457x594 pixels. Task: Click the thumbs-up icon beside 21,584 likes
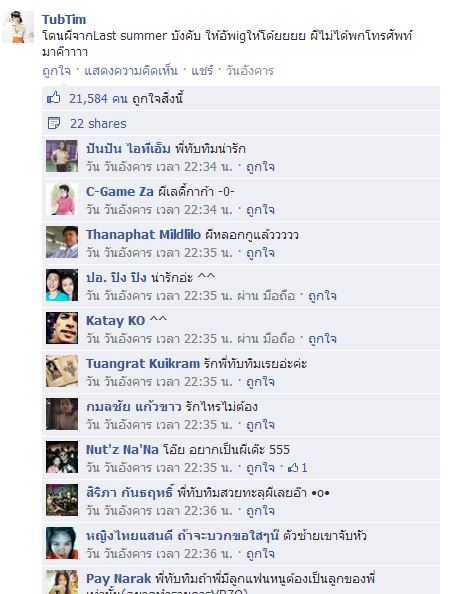(53, 98)
